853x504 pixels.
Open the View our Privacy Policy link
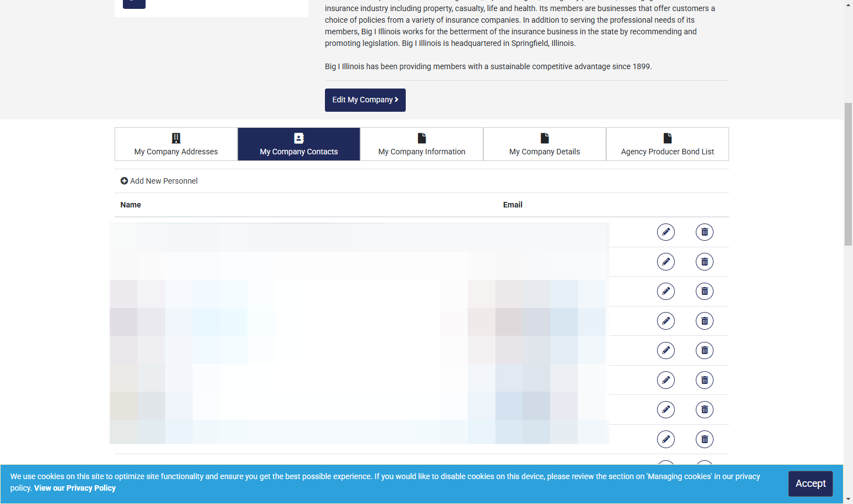point(75,488)
